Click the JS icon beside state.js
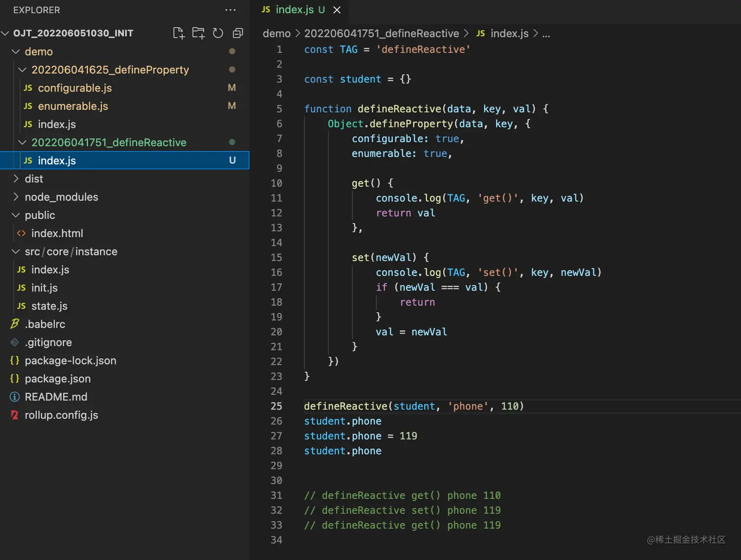 point(21,306)
